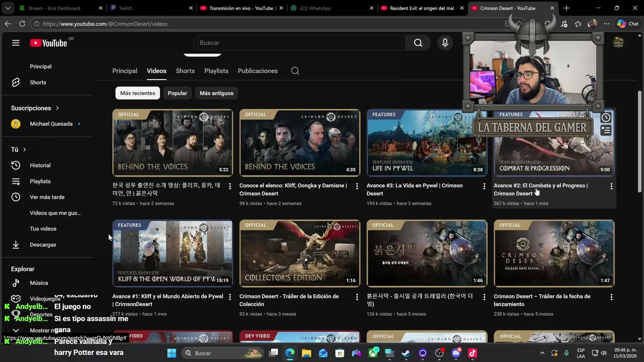Open the YouTube hamburger guide menu
Image resolution: width=644 pixels, height=362 pixels.
(16, 43)
